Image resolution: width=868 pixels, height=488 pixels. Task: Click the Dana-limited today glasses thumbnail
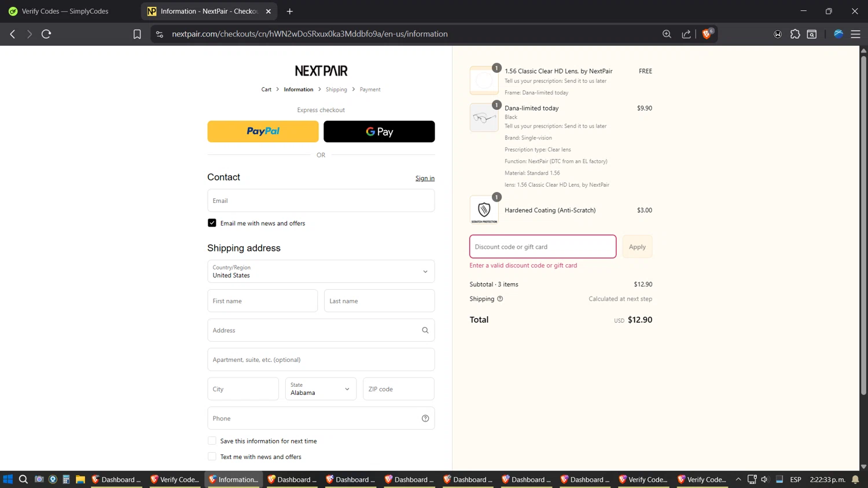pyautogui.click(x=484, y=117)
